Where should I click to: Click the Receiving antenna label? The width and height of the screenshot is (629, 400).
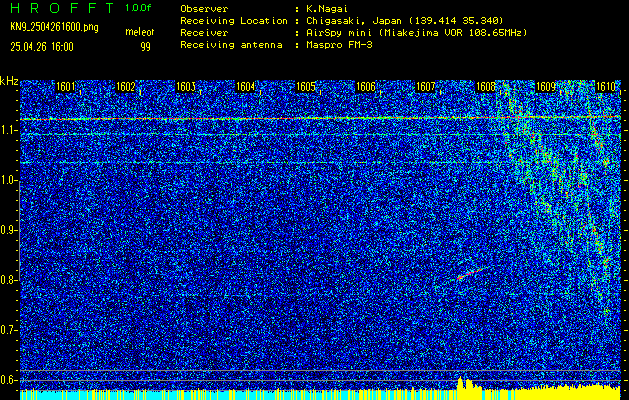231,45
